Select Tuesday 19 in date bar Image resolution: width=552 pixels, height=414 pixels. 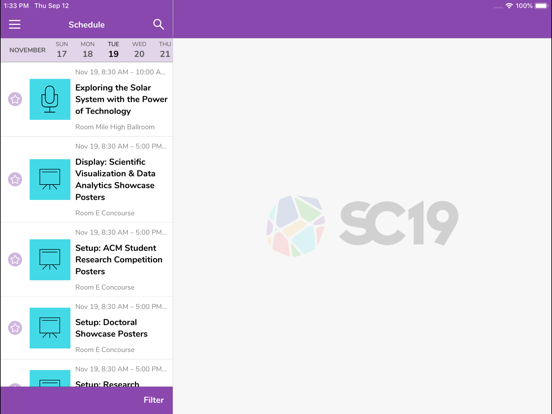tap(113, 50)
